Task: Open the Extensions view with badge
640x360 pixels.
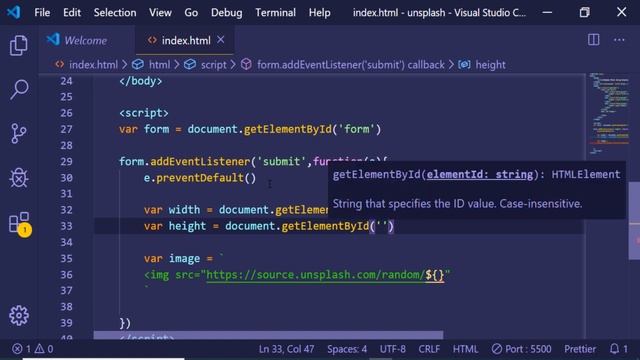Action: pos(20,224)
